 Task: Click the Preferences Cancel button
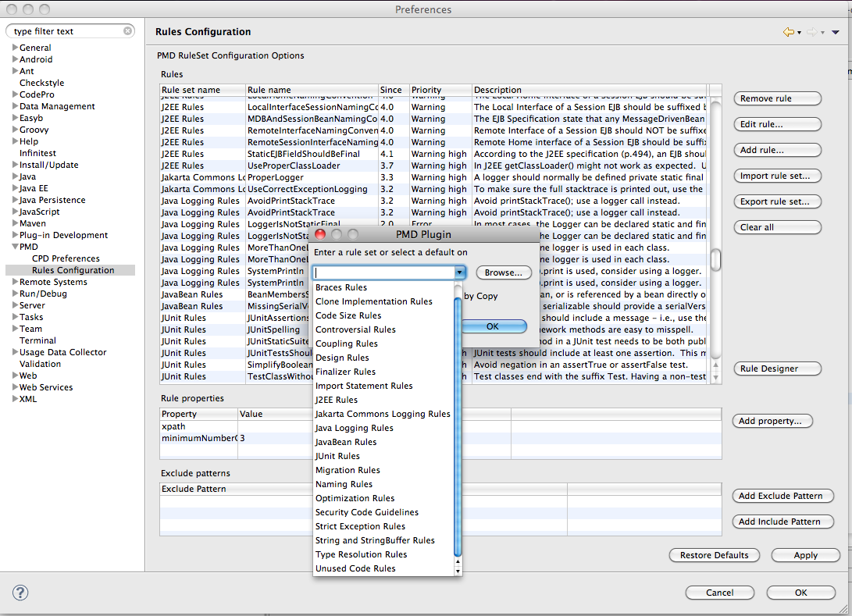pyautogui.click(x=719, y=593)
